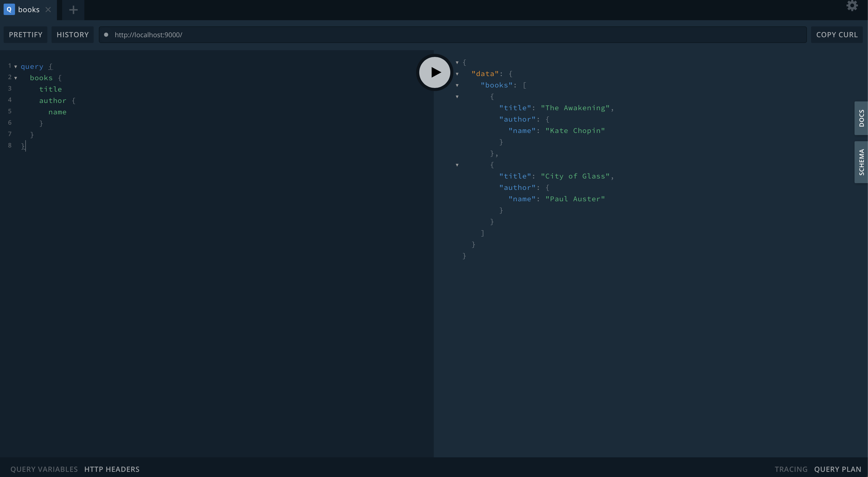
Task: Focus the localhost:9000 endpoint URL field
Action: (x=438, y=35)
